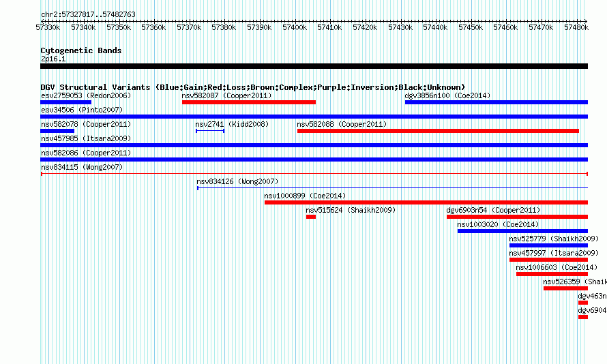Open nsv1000899 (Coe2014) label
This screenshot has height=364, width=607.
tap(305, 196)
